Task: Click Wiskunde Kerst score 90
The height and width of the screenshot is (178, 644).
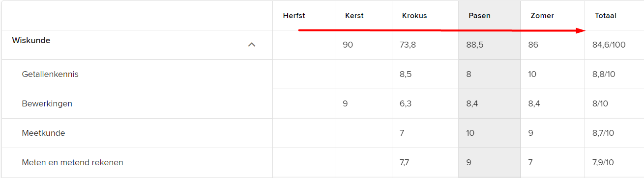Action: click(x=348, y=45)
